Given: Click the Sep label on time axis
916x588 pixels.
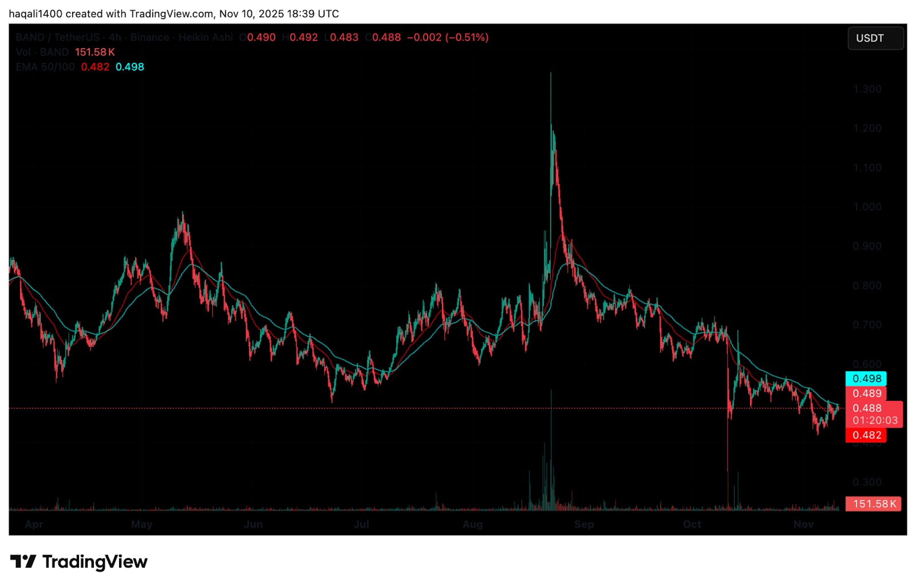Looking at the screenshot, I should point(584,524).
